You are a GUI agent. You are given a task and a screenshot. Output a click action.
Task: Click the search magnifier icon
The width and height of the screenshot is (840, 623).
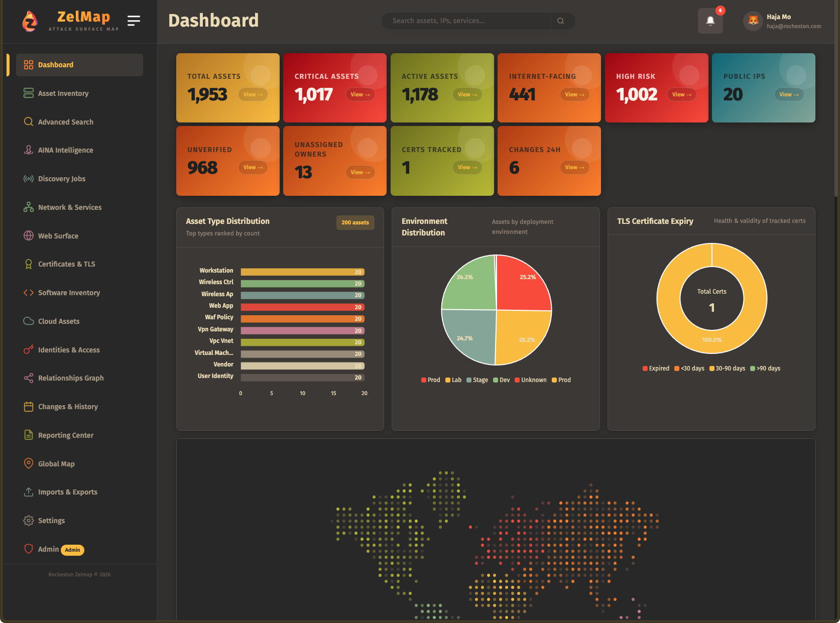tap(561, 21)
